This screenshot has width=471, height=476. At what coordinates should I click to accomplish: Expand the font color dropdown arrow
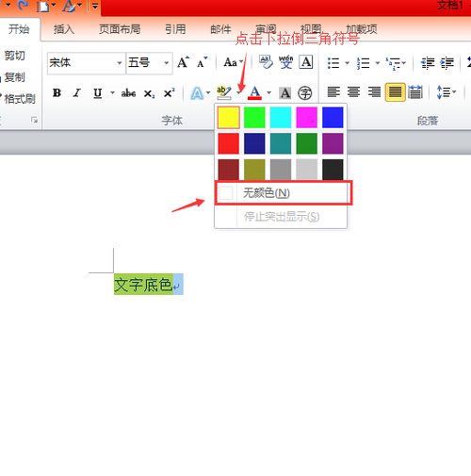click(x=268, y=92)
